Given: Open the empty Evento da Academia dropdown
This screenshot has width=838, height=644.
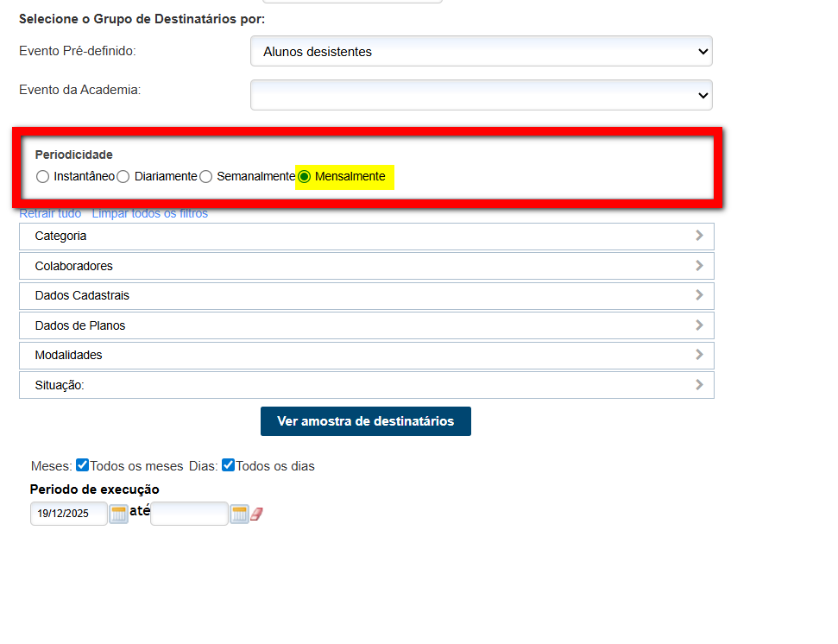Looking at the screenshot, I should tap(481, 94).
